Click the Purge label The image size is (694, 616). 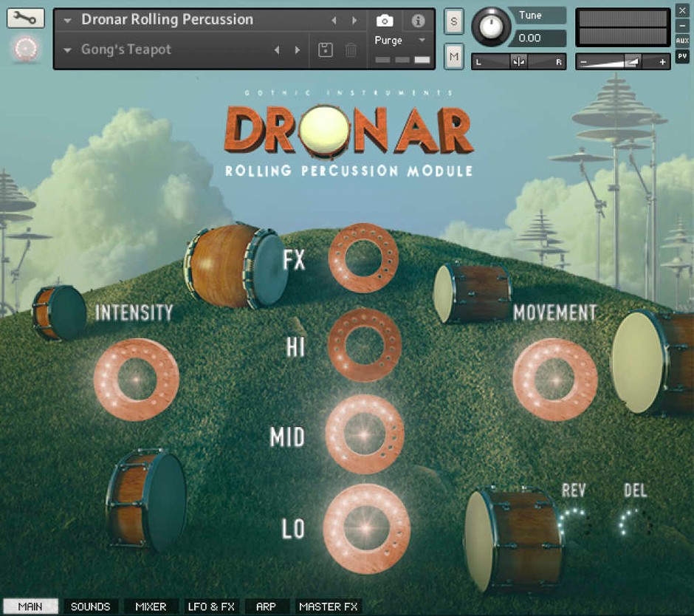388,41
